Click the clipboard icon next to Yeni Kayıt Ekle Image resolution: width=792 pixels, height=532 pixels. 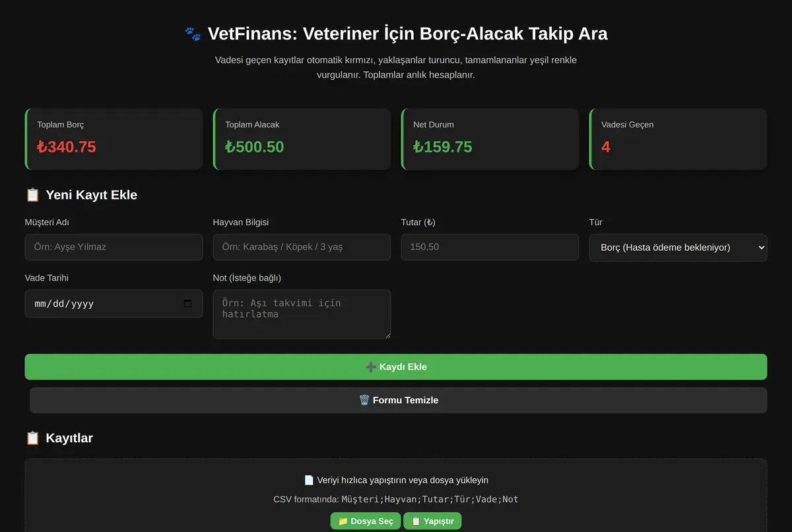(32, 195)
